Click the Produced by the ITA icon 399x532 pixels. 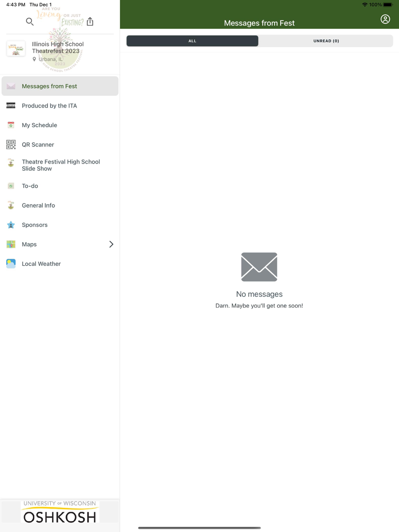click(x=11, y=106)
